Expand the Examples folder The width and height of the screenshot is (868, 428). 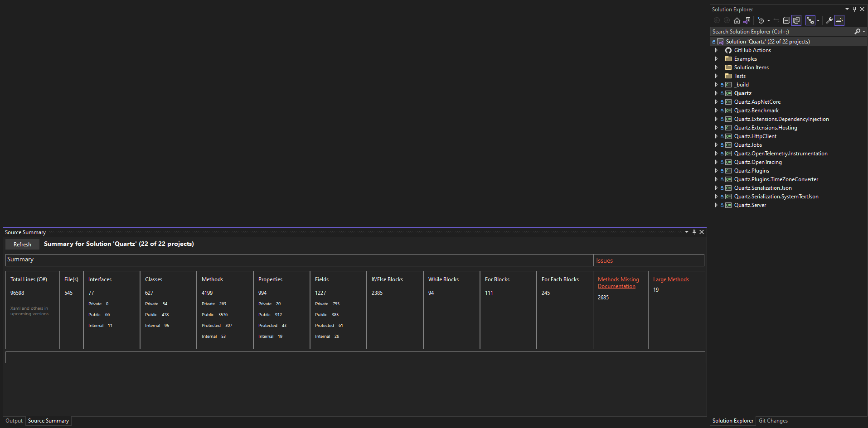716,59
